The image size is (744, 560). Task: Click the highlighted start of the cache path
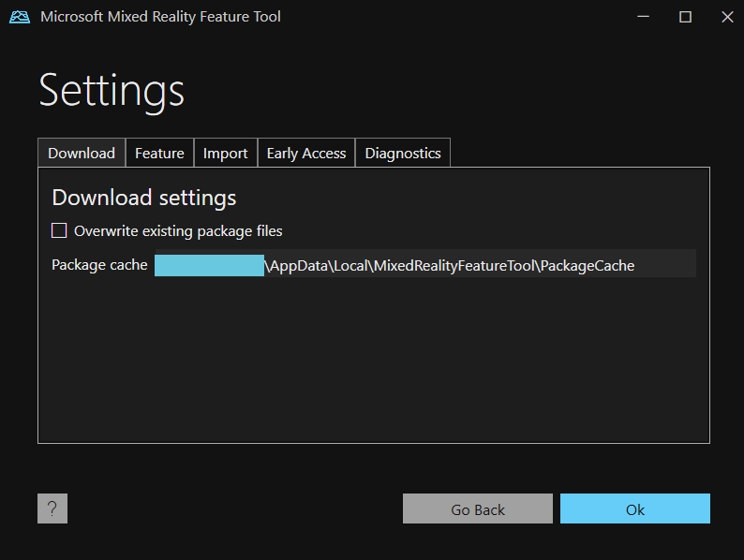pos(209,265)
